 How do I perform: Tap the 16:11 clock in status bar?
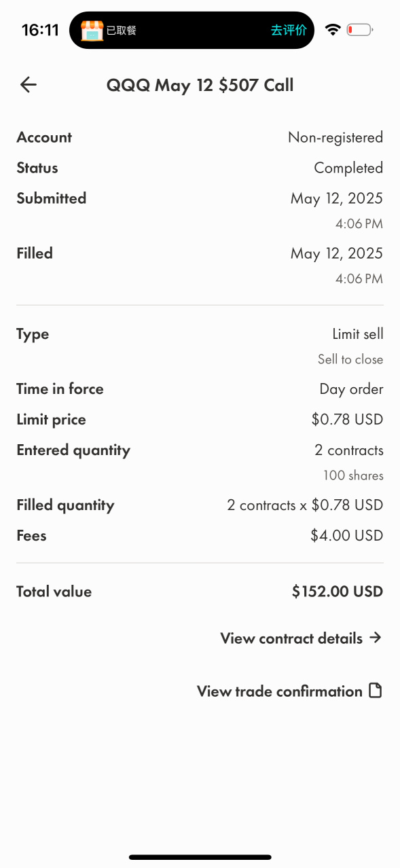[x=40, y=30]
